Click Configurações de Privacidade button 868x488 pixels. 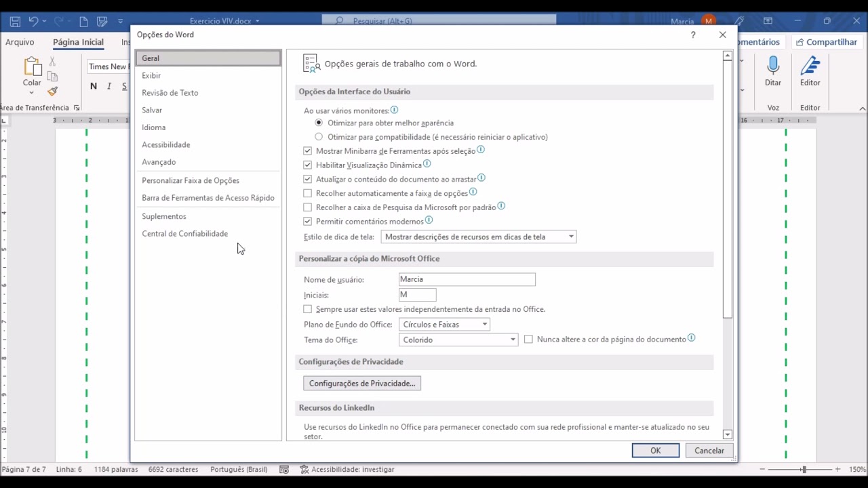pyautogui.click(x=362, y=384)
